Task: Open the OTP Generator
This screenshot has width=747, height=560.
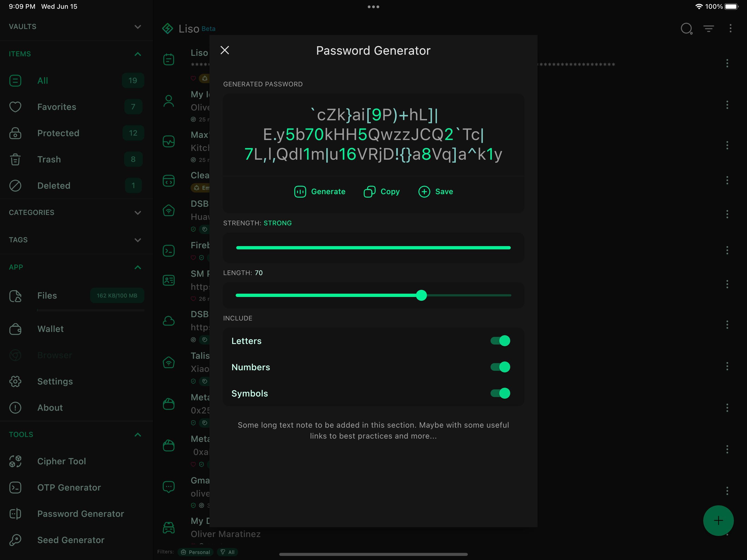Action: 69,487
